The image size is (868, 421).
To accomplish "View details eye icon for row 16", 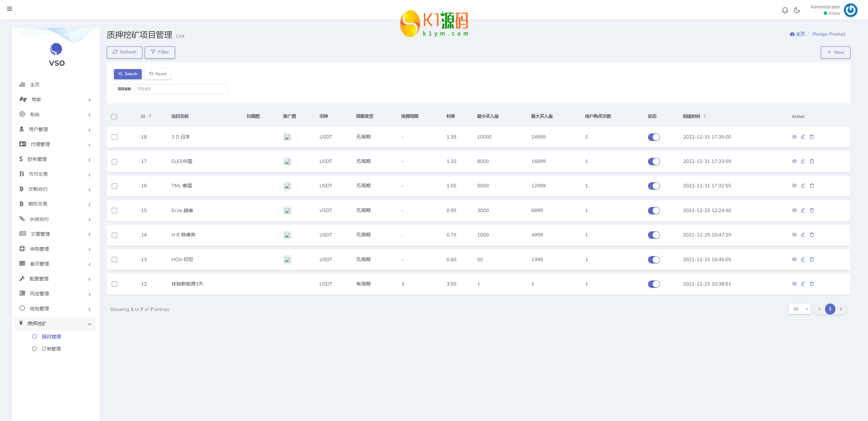I will [x=794, y=186].
